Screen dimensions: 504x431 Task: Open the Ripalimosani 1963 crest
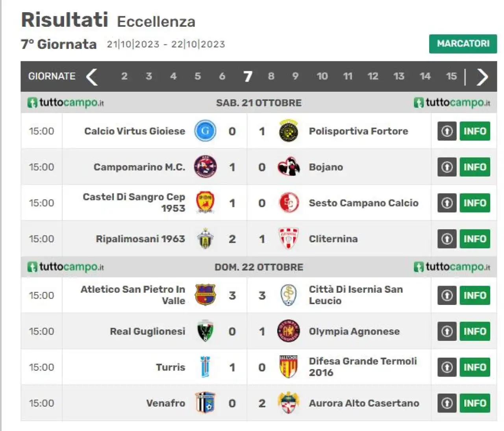(205, 239)
